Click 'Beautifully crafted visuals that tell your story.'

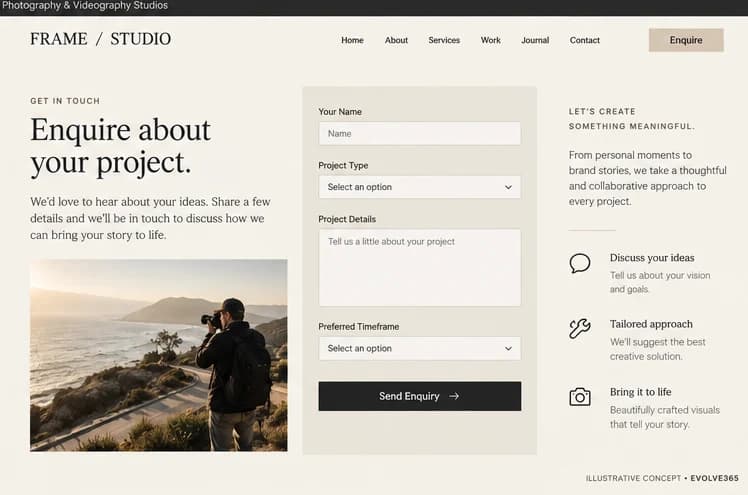(665, 417)
